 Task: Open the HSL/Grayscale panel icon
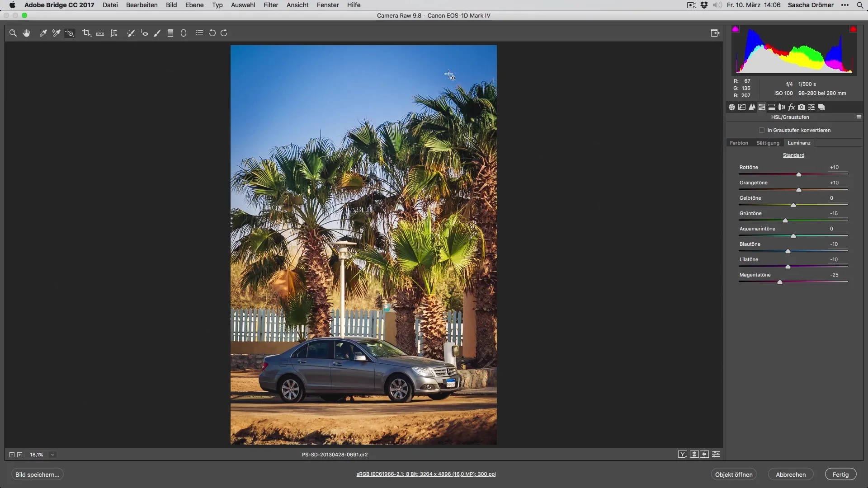(x=762, y=107)
